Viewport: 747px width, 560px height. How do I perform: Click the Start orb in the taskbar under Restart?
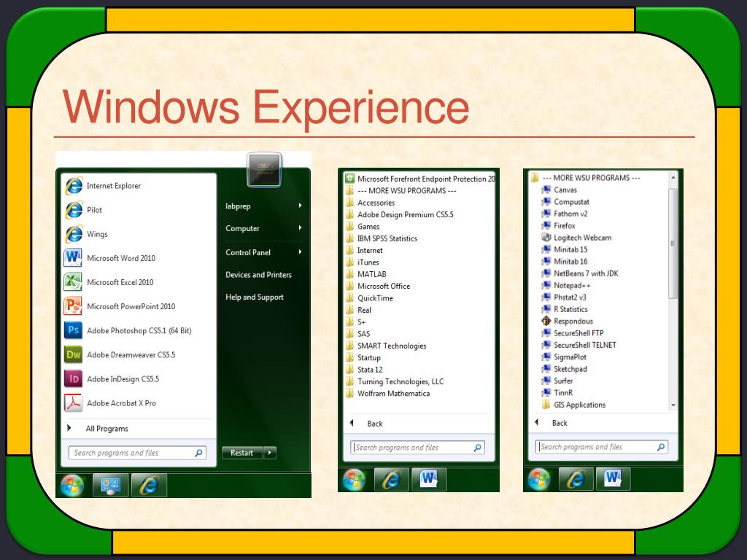72,486
